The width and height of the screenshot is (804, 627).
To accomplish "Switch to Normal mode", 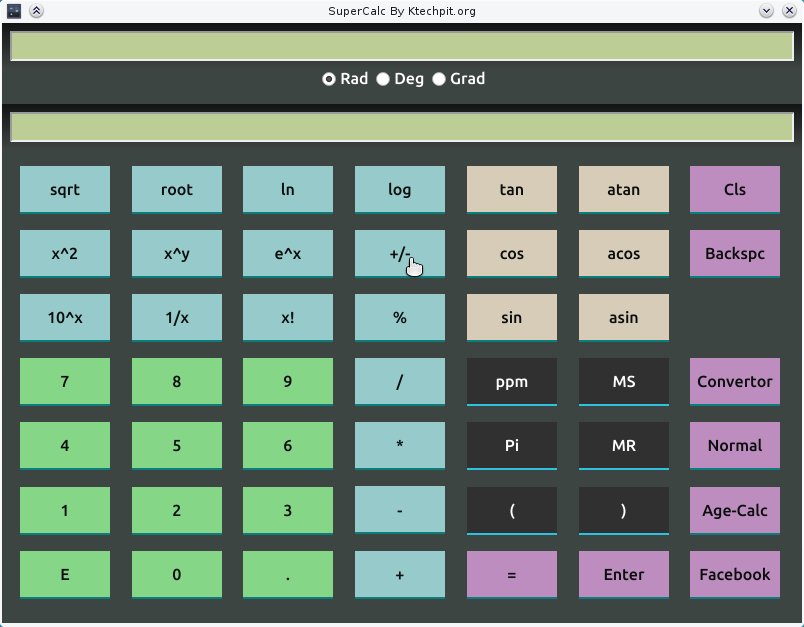I will point(735,446).
